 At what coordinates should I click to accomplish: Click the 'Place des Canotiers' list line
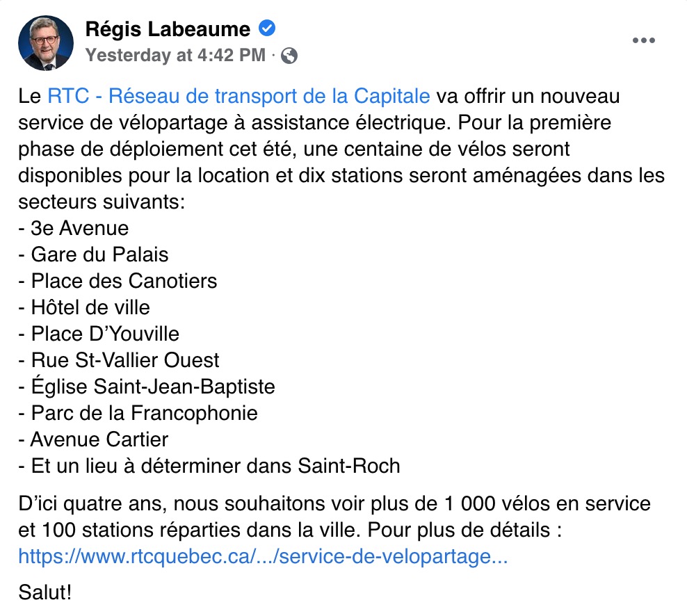tap(118, 281)
